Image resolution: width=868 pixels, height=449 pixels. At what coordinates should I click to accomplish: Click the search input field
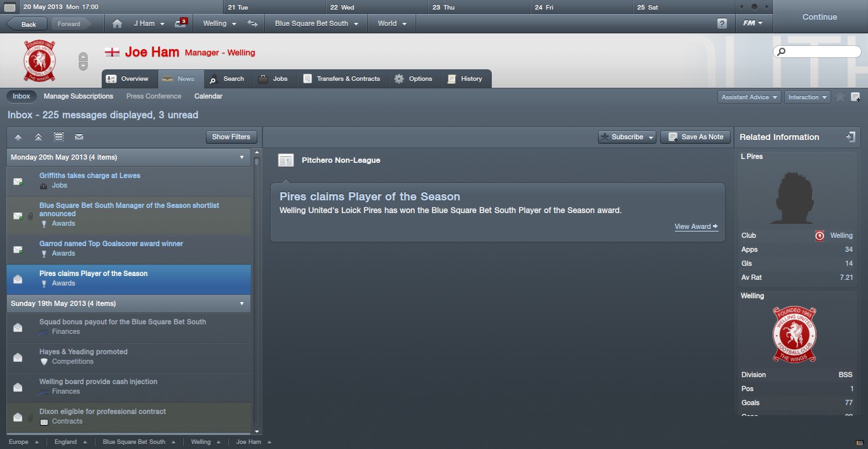click(817, 52)
